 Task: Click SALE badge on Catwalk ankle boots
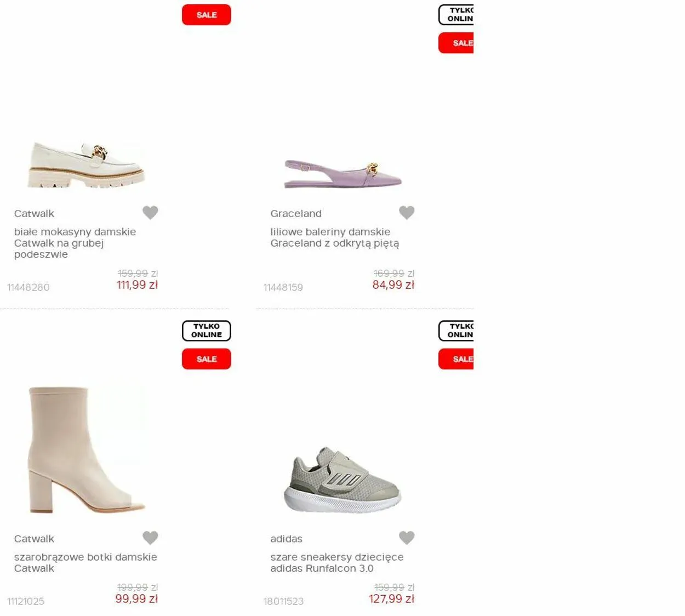pyautogui.click(x=206, y=359)
